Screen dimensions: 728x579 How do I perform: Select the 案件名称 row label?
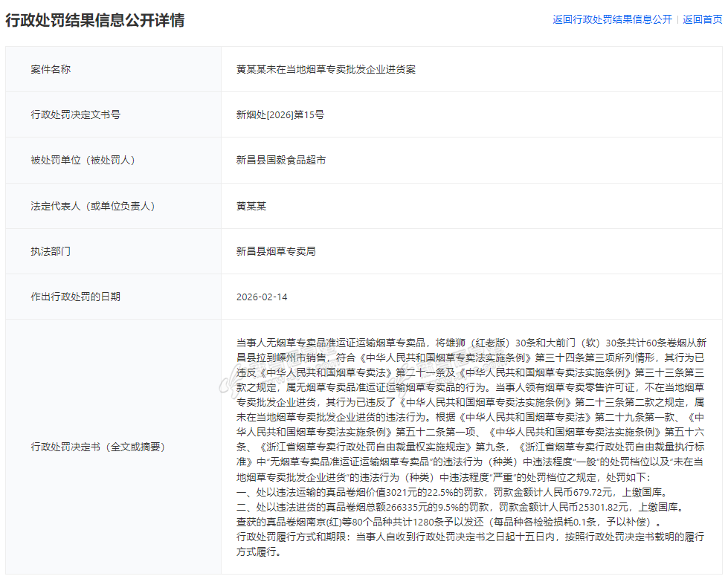pyautogui.click(x=51, y=69)
